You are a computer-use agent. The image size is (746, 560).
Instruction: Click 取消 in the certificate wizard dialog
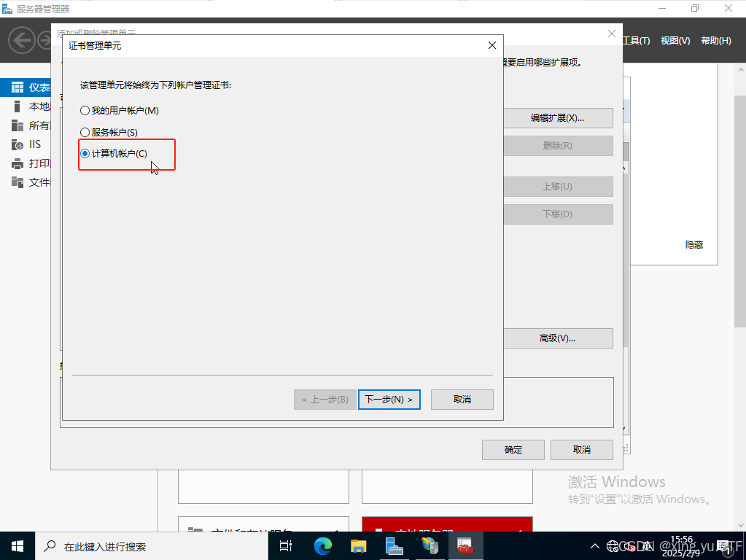462,400
